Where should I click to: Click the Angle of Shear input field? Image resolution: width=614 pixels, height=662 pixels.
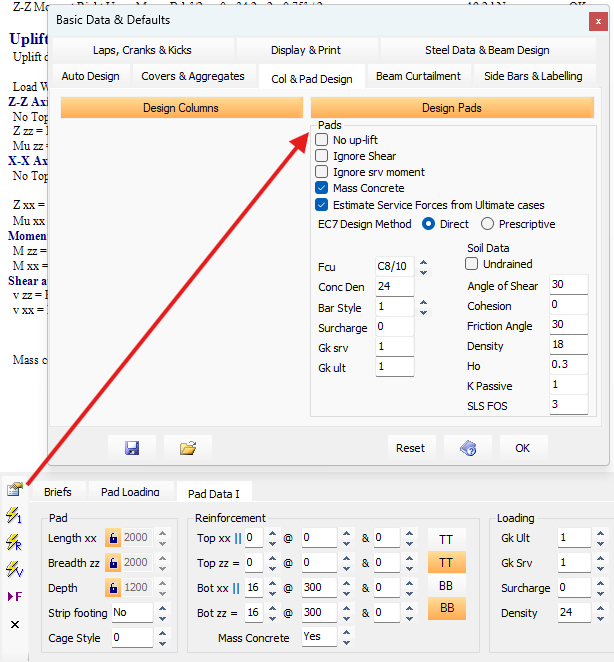pyautogui.click(x=569, y=286)
